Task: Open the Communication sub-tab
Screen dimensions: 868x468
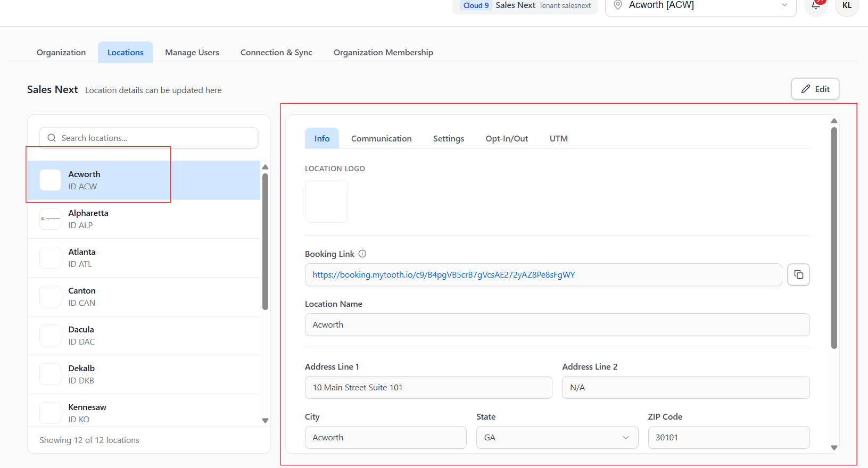Action: pyautogui.click(x=382, y=138)
